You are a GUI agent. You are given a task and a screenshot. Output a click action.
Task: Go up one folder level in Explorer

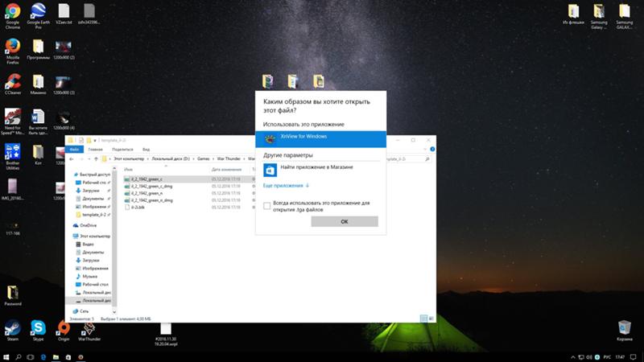coord(96,158)
